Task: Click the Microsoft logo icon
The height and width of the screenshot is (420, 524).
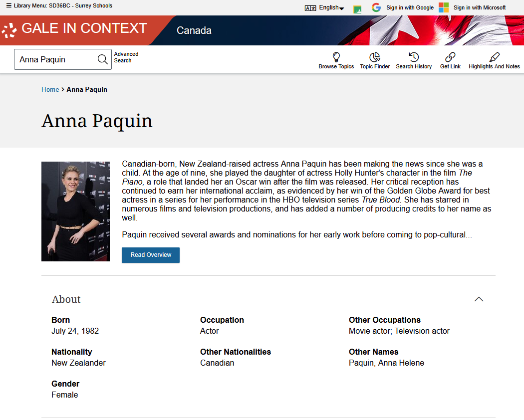Action: pyautogui.click(x=444, y=7)
